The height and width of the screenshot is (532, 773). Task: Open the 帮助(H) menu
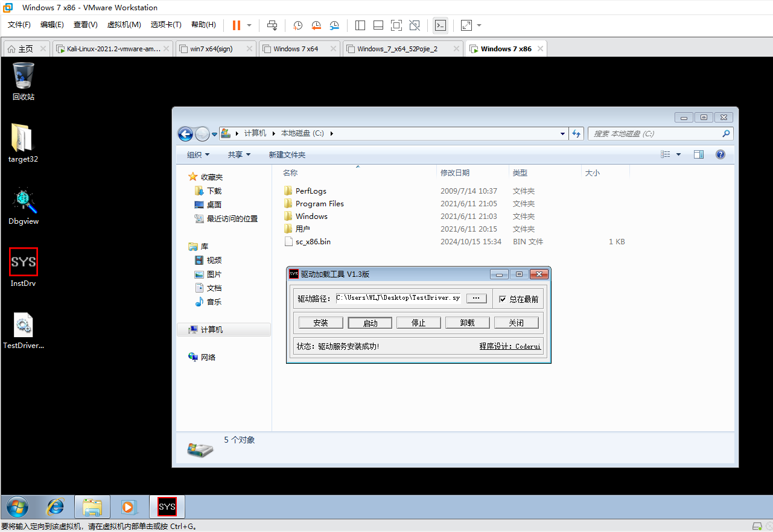pyautogui.click(x=203, y=25)
